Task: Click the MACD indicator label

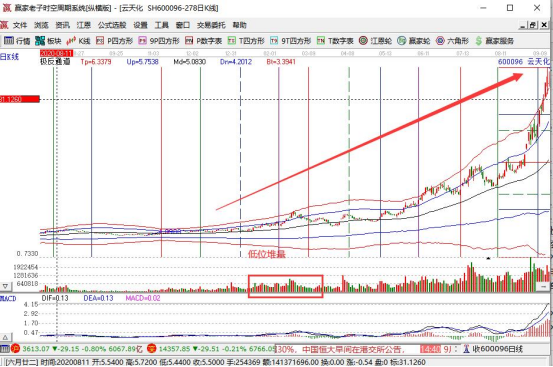Action: (x=8, y=299)
